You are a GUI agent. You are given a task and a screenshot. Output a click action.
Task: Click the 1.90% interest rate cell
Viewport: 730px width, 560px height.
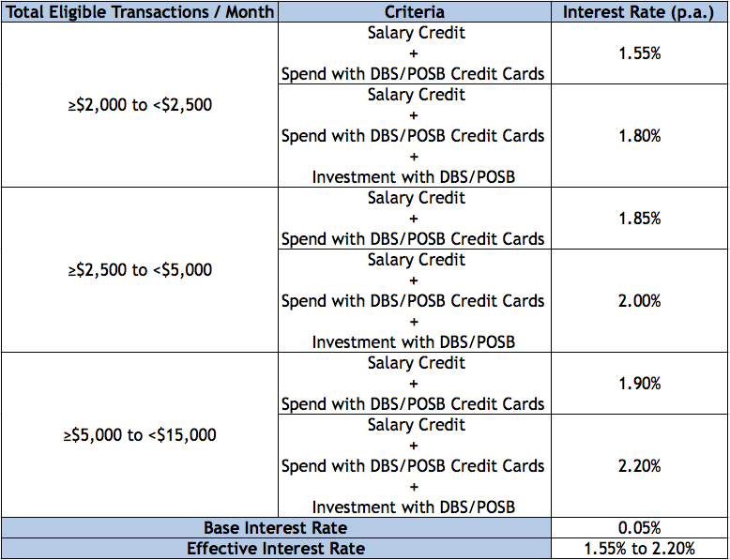tap(640, 384)
